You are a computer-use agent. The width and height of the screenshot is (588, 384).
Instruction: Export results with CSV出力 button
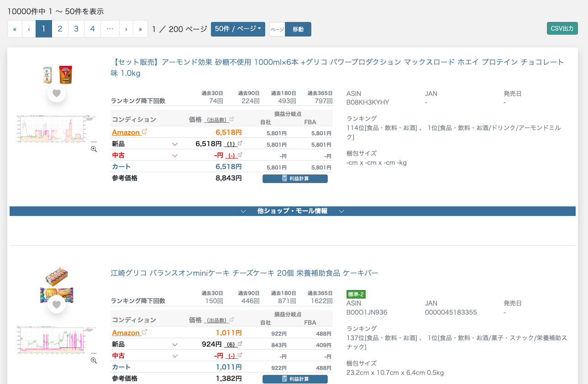[562, 28]
